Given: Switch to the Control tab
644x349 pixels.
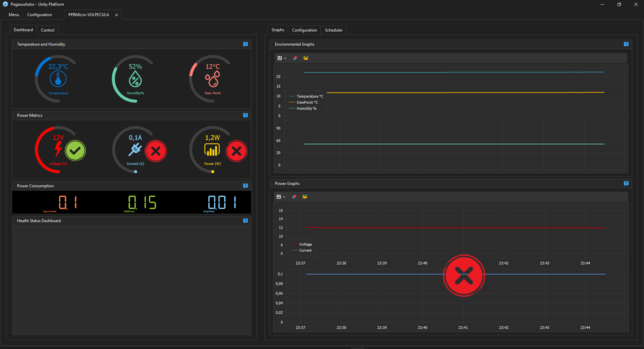Looking at the screenshot, I should pos(48,30).
